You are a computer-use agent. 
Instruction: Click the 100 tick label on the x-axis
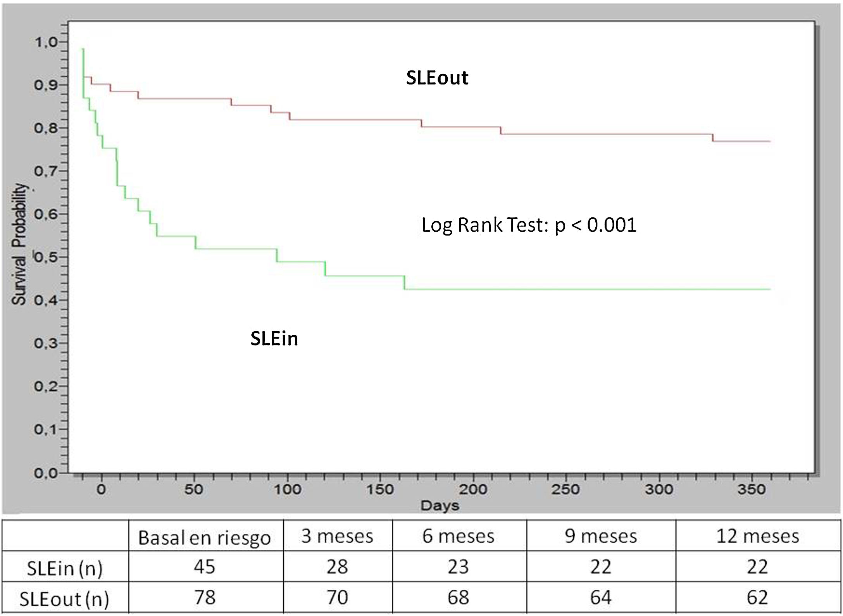click(287, 489)
